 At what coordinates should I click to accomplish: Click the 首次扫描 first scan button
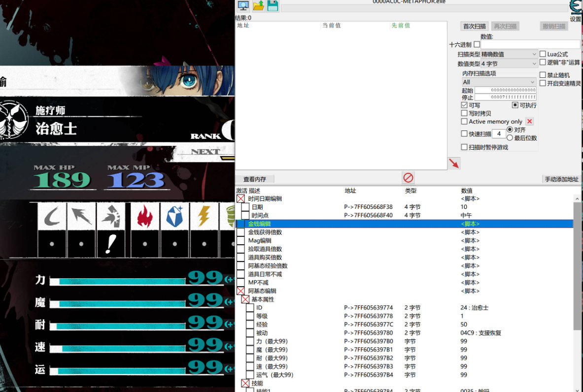click(474, 26)
